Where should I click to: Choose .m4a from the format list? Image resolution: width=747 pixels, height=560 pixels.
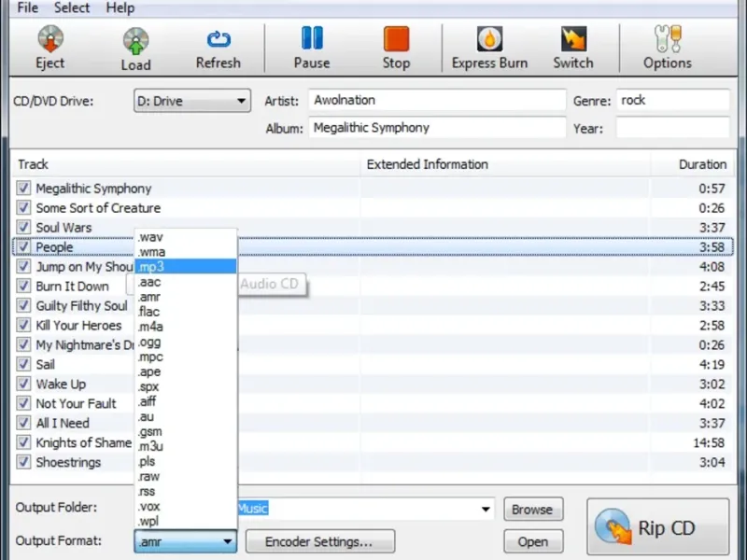pyautogui.click(x=186, y=327)
